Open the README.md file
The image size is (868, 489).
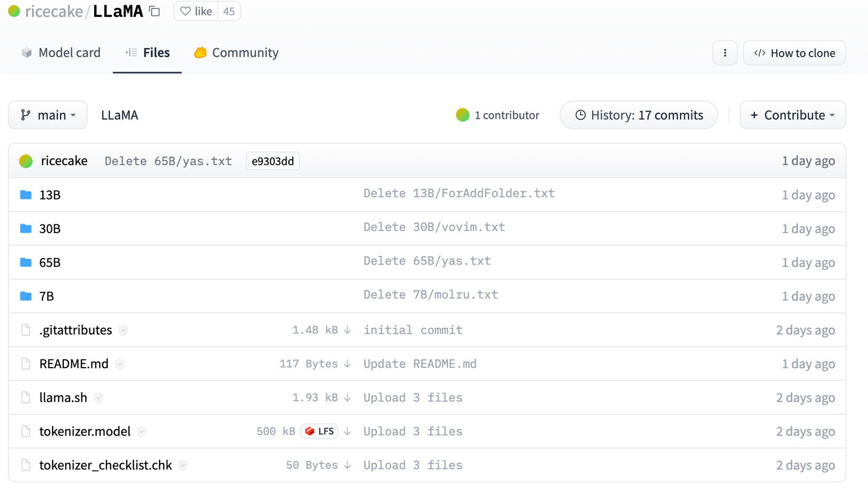tap(74, 363)
